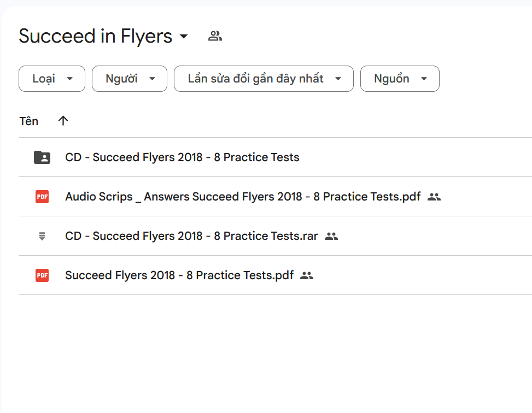Image resolution: width=532 pixels, height=413 pixels.
Task: Click PDF icon of Audio Scripts file
Action: pos(42,197)
